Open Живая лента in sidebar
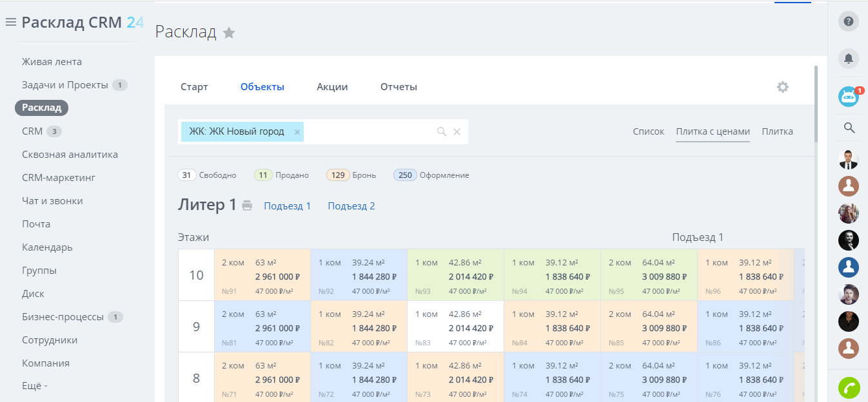 pos(52,62)
